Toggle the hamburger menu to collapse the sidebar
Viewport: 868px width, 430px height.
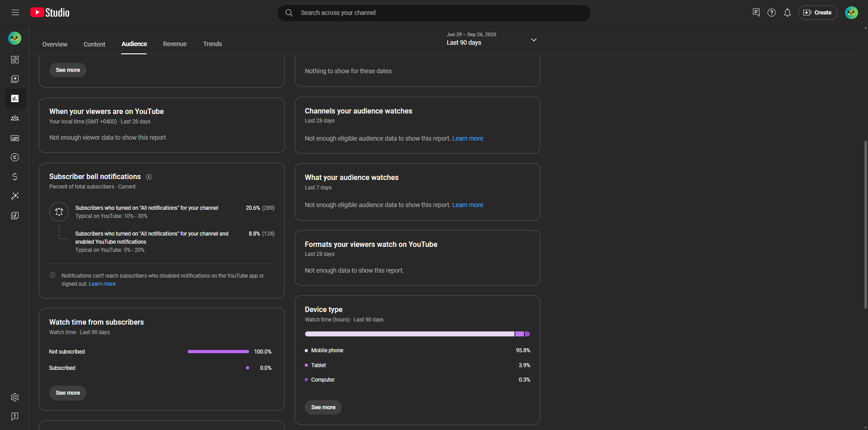point(15,13)
